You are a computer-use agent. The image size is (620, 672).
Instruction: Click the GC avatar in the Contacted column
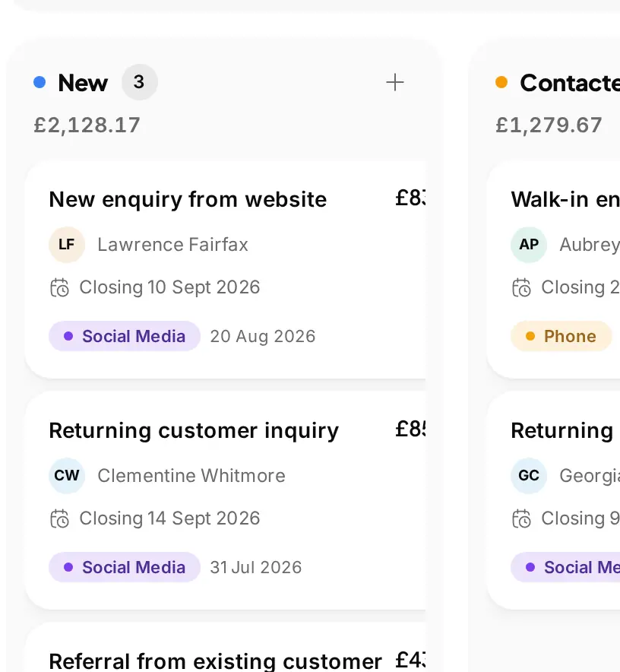point(529,475)
